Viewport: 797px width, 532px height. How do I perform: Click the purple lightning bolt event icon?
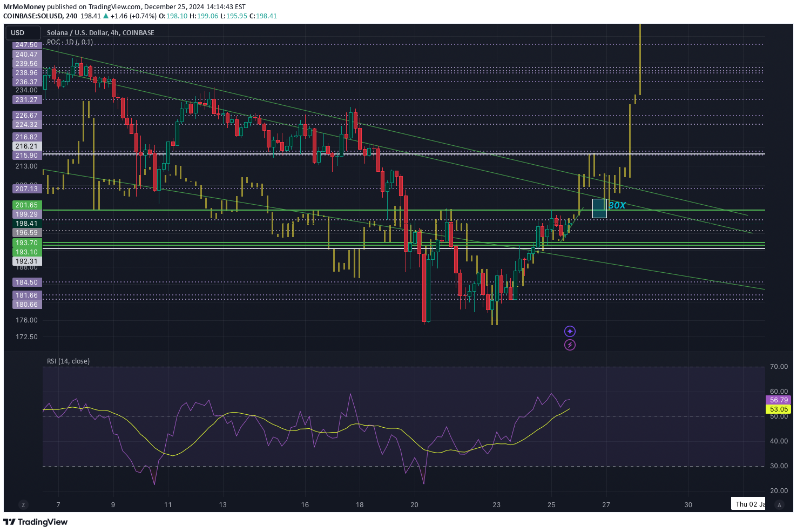570,345
